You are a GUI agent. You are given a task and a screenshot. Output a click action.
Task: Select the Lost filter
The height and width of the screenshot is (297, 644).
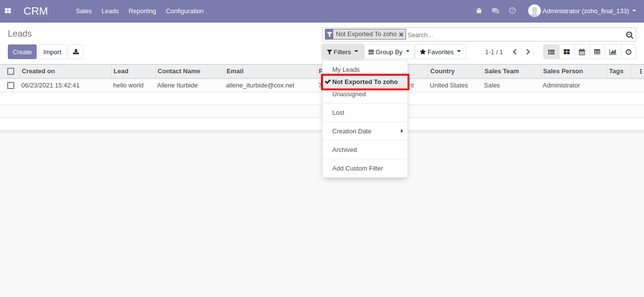(365, 113)
